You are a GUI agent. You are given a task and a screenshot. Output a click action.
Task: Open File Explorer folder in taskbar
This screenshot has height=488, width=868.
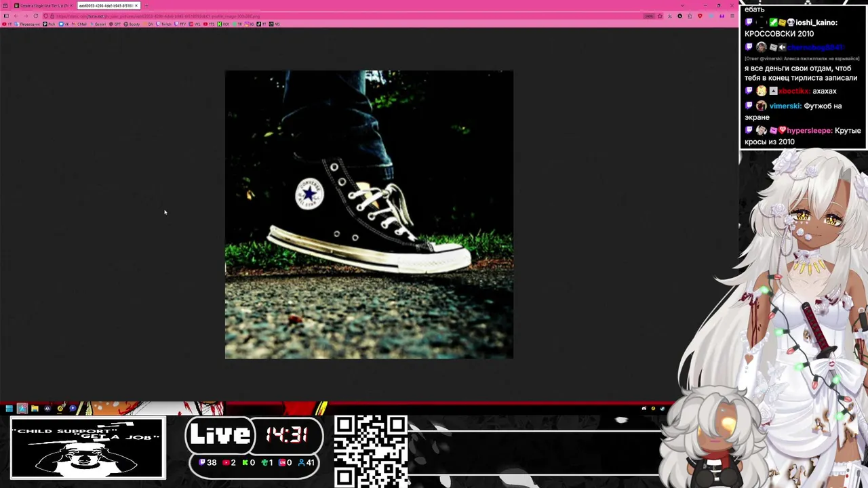35,408
